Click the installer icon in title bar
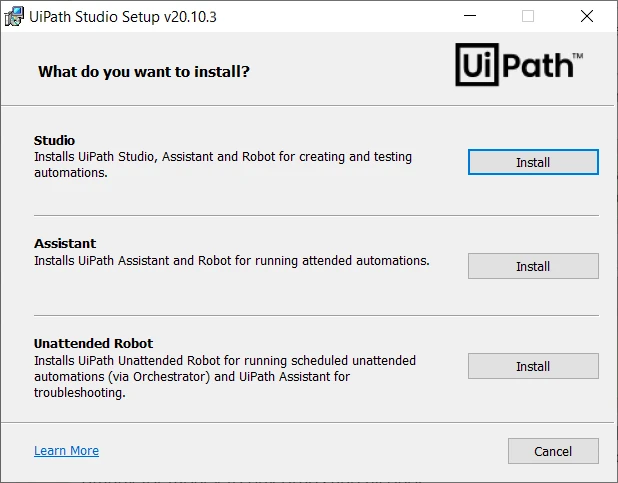The height and width of the screenshot is (483, 618). point(14,17)
